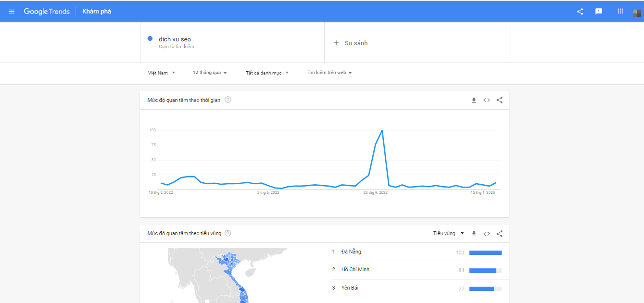The height and width of the screenshot is (303, 644).
Task: Download the interest over time chart data
Action: [x=474, y=100]
